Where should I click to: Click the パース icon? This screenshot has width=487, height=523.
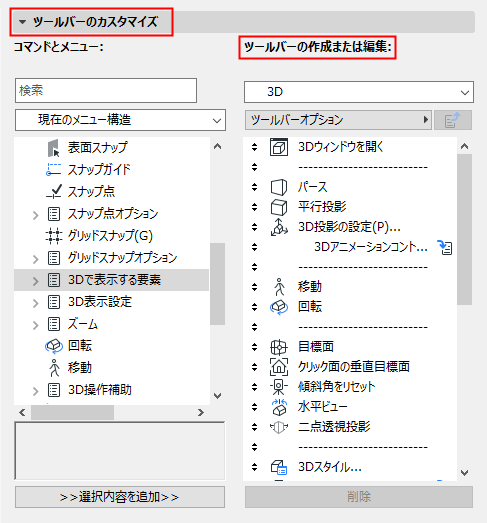click(x=279, y=187)
